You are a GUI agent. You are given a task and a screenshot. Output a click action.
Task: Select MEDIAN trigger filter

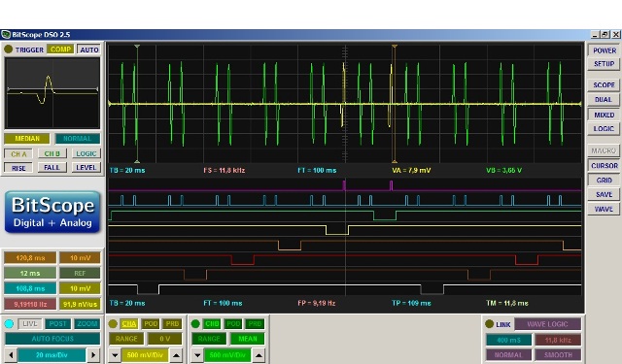pos(27,139)
